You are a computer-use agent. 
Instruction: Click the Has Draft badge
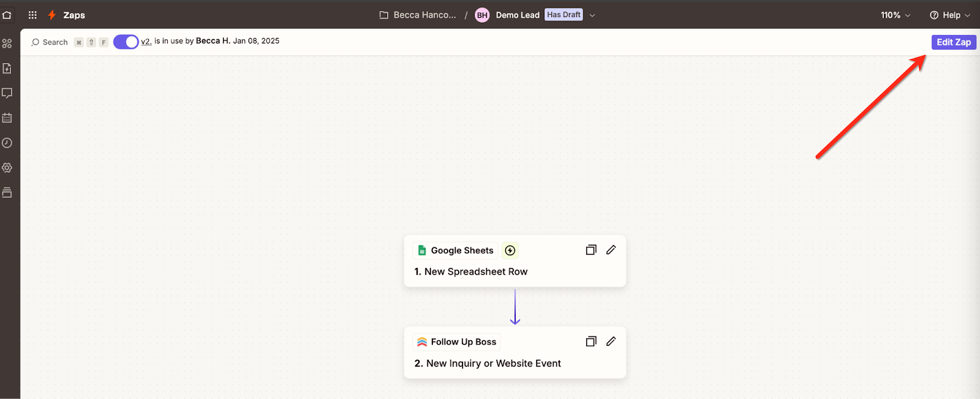point(563,15)
